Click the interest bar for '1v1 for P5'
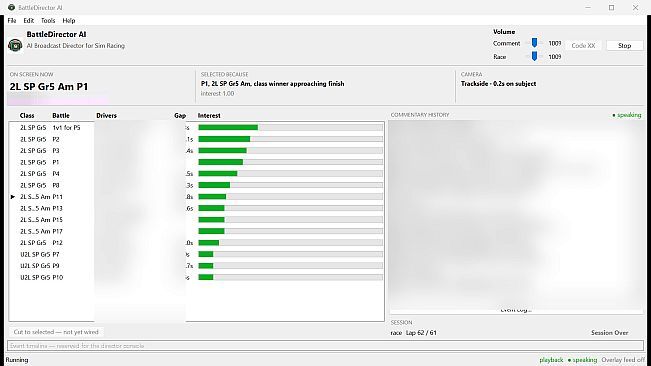This screenshot has width=651, height=366. click(290, 127)
